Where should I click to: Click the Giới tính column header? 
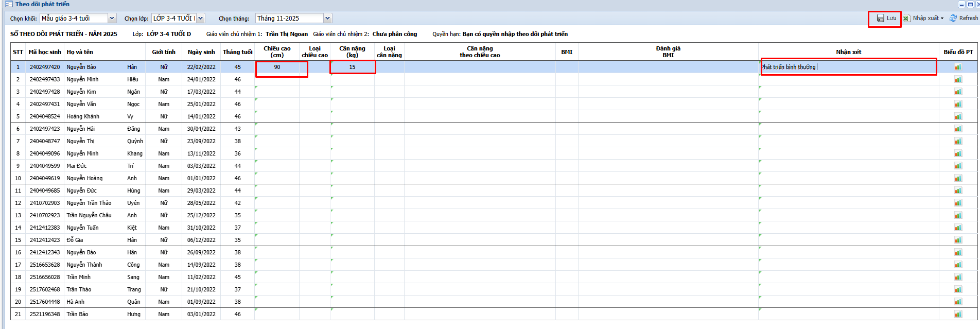point(164,51)
